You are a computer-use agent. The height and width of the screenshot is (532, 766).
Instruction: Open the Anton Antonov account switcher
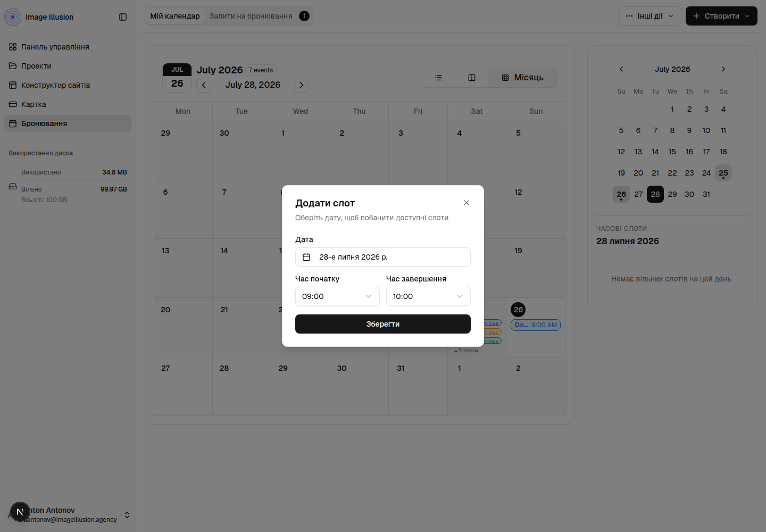coord(68,514)
